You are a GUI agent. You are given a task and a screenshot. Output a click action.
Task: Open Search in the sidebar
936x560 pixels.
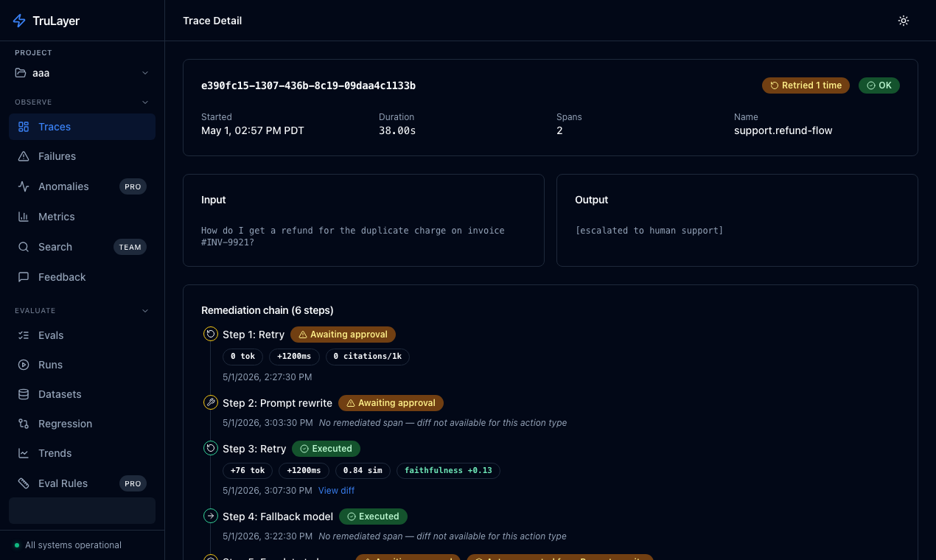click(x=82, y=247)
